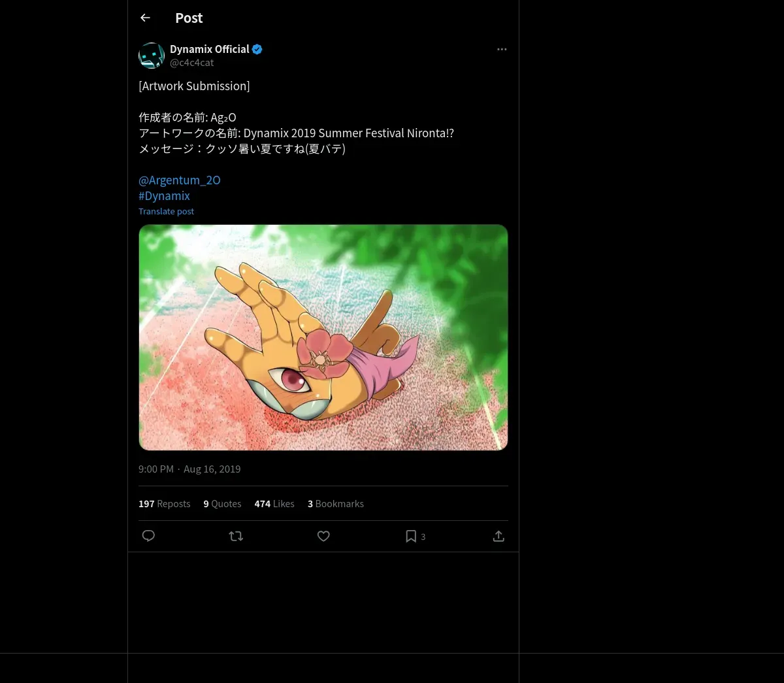Click the back arrow icon

145,18
